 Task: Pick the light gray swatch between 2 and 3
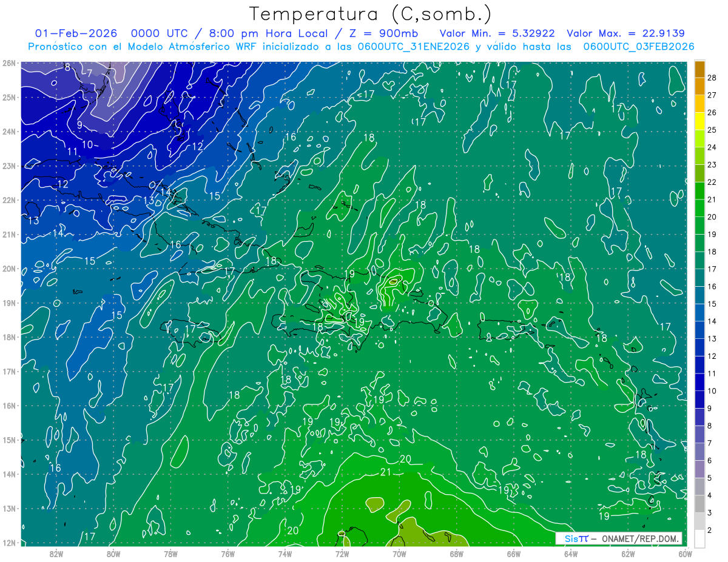(699, 521)
